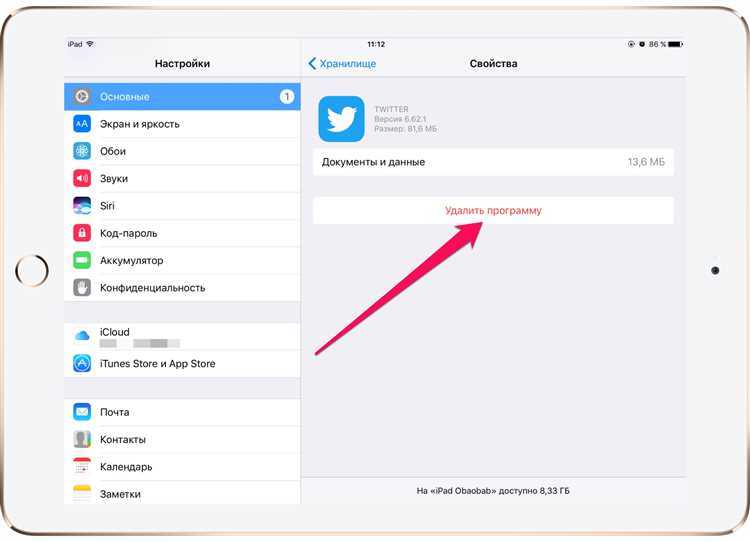The width and height of the screenshot is (750, 542).
Task: Open the Основные settings gear icon
Action: pyautogui.click(x=82, y=97)
